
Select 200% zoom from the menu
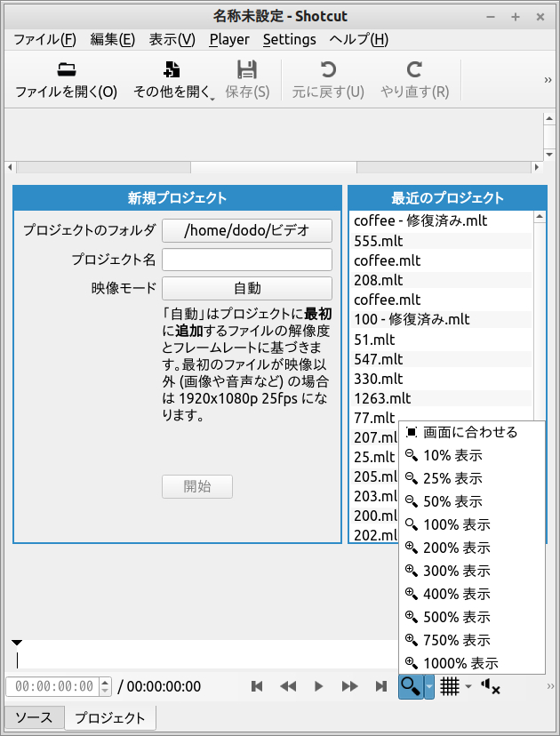[x=472, y=548]
